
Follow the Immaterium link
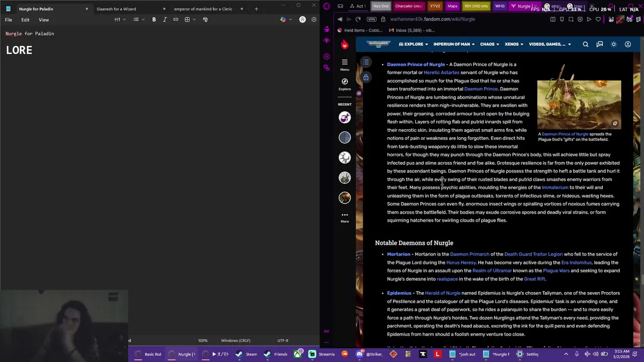555,188
